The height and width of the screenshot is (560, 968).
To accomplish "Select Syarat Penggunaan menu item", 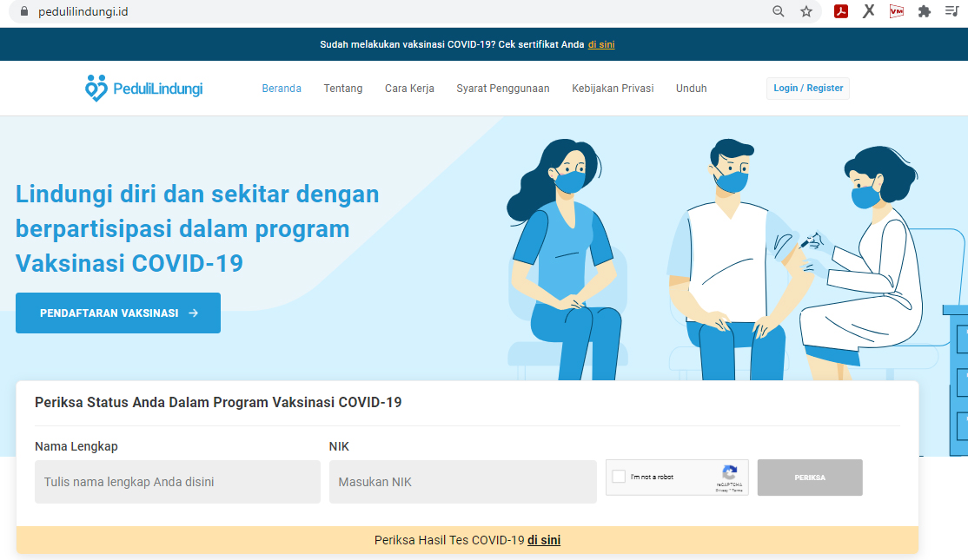I will 502,89.
